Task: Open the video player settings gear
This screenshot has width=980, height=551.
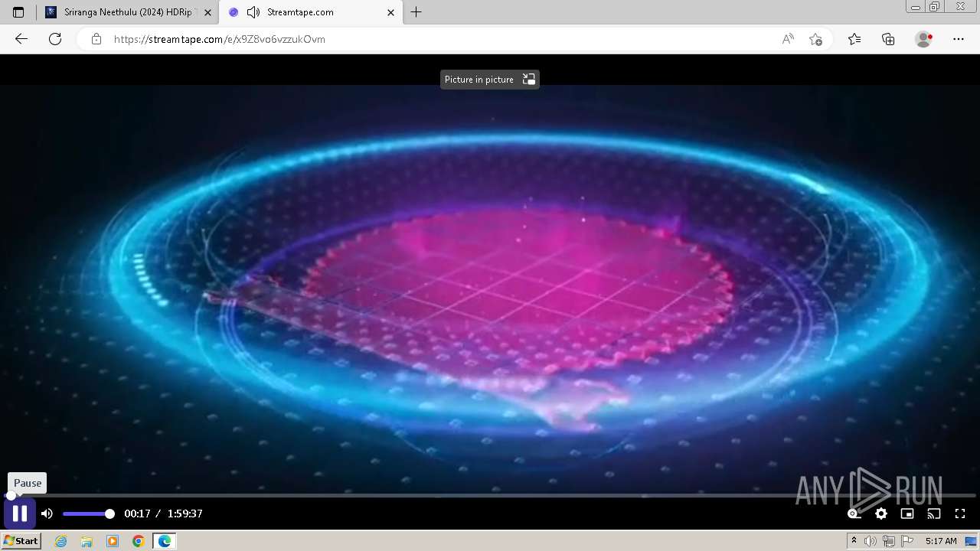Action: pyautogui.click(x=881, y=514)
